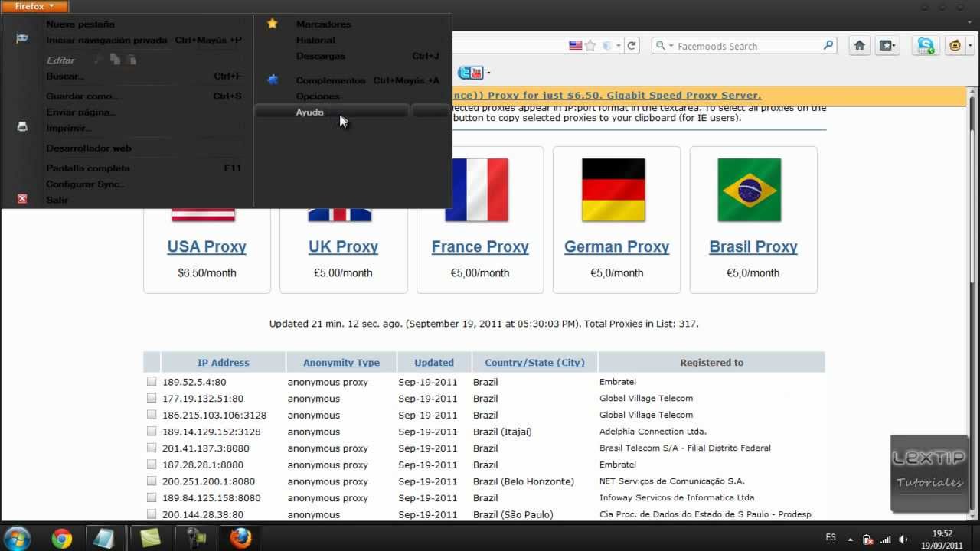Open the address bar history dropdown arrow

(619, 46)
